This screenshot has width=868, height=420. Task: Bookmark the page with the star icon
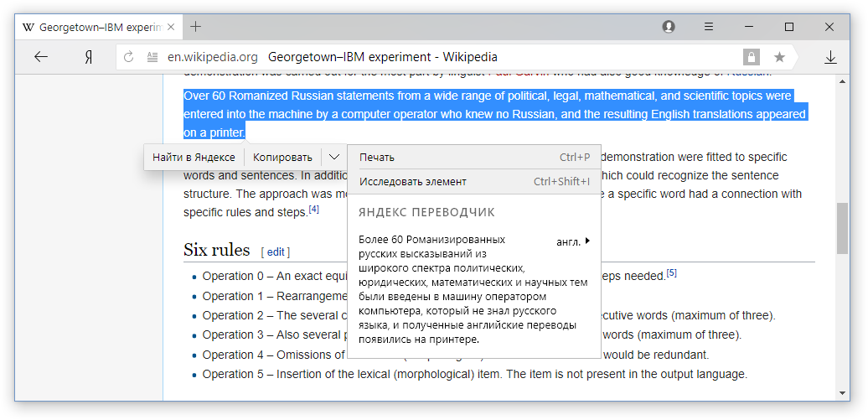pyautogui.click(x=779, y=57)
